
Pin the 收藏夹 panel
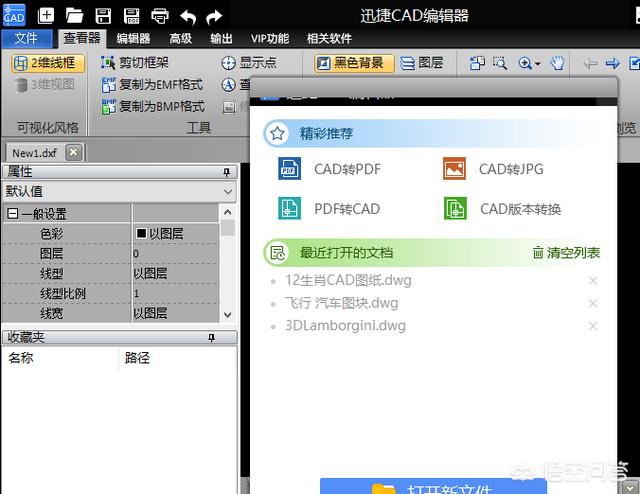coord(211,338)
